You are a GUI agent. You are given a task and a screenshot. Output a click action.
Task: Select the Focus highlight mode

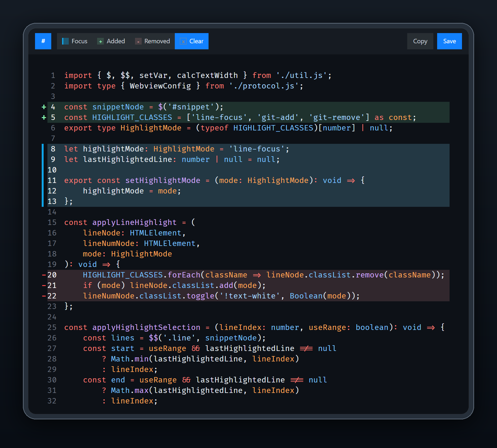coord(75,41)
